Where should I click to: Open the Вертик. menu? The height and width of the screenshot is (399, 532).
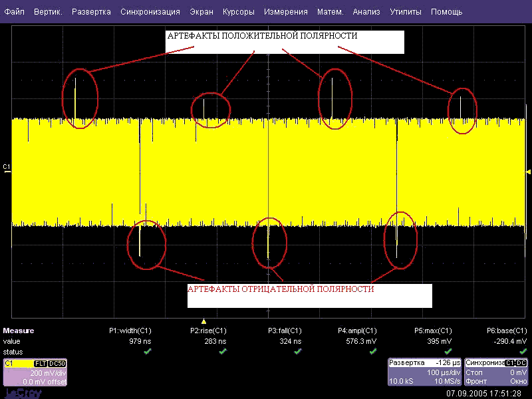(x=48, y=12)
